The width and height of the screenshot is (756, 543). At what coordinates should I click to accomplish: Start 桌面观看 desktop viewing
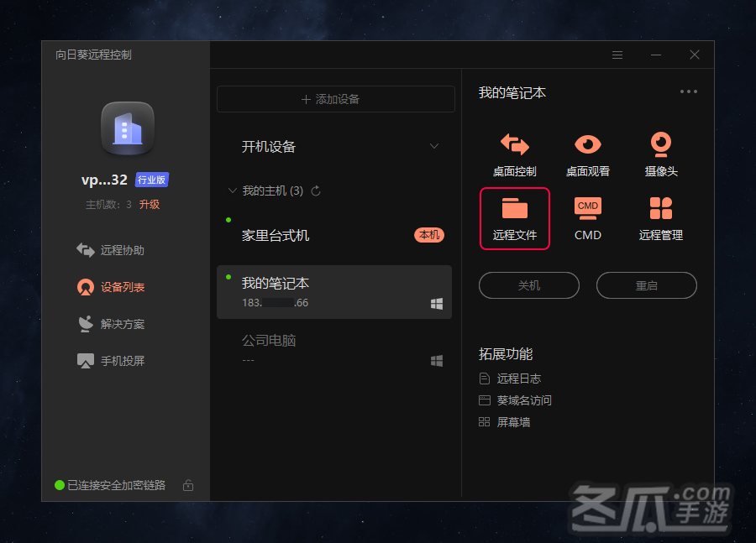click(x=588, y=155)
